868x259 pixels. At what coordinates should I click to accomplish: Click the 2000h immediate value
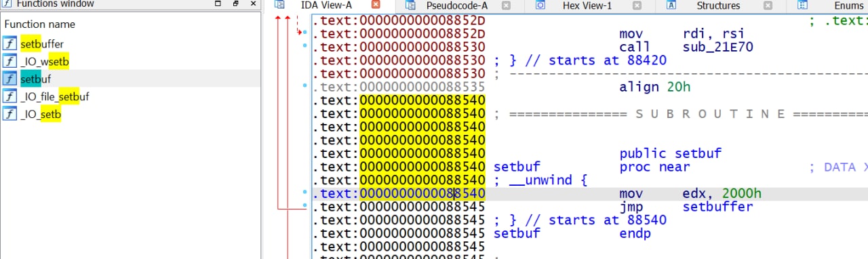click(x=742, y=193)
